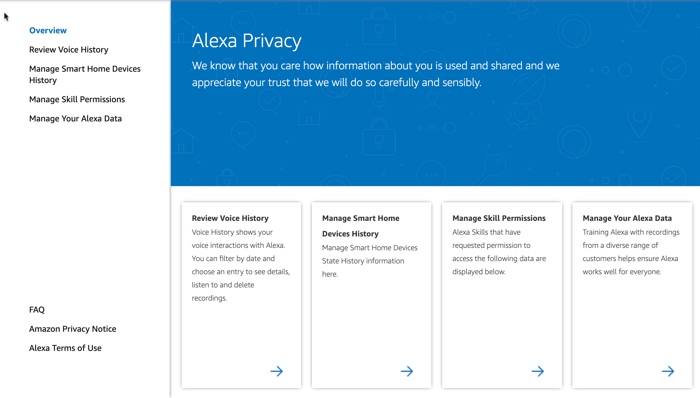Select Overview in the sidebar
700x398 pixels.
[x=48, y=30]
